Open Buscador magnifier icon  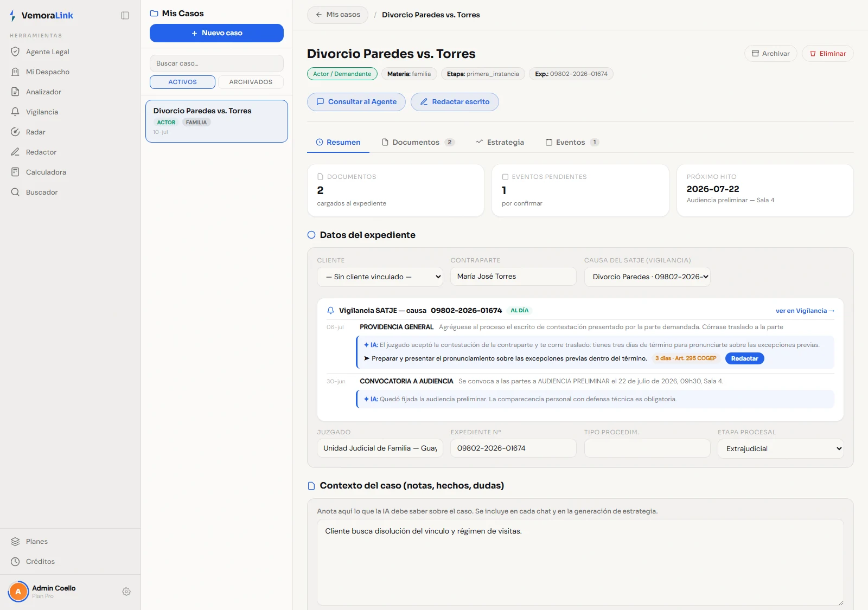pyautogui.click(x=15, y=192)
